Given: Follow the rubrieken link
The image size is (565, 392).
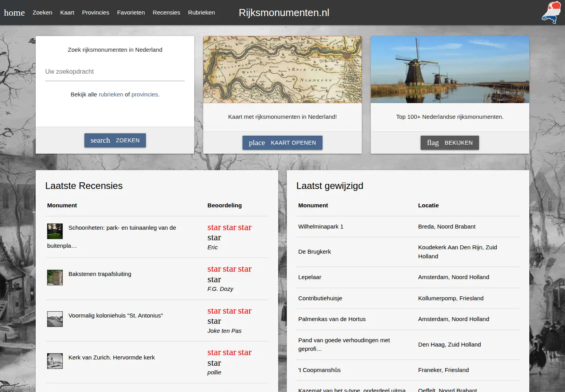Looking at the screenshot, I should point(111,94).
